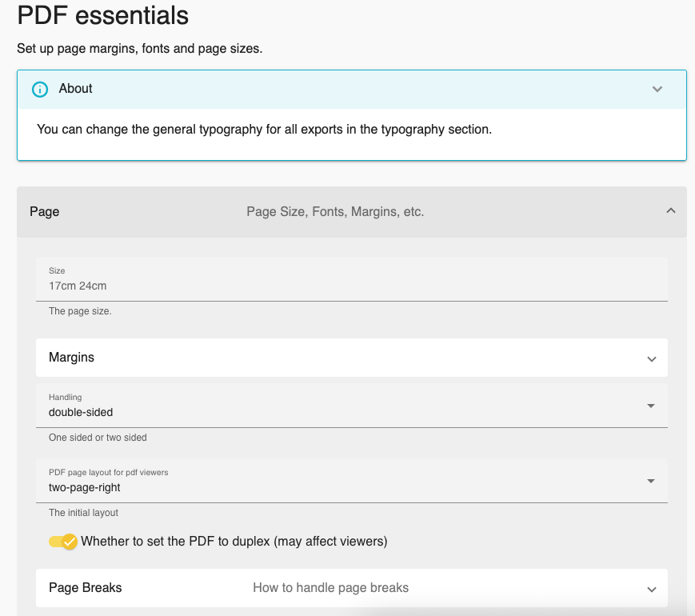695x616 pixels.
Task: Click the About panel typography description text
Action: [x=264, y=129]
